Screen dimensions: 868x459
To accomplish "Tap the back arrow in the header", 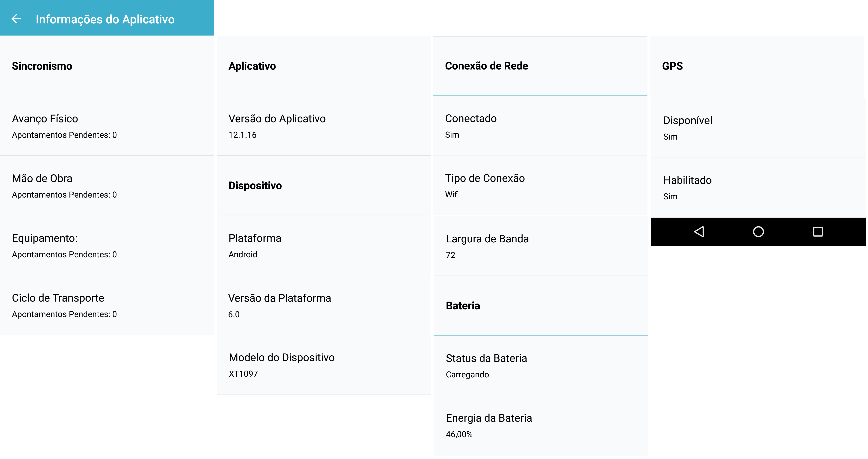I will (16, 19).
